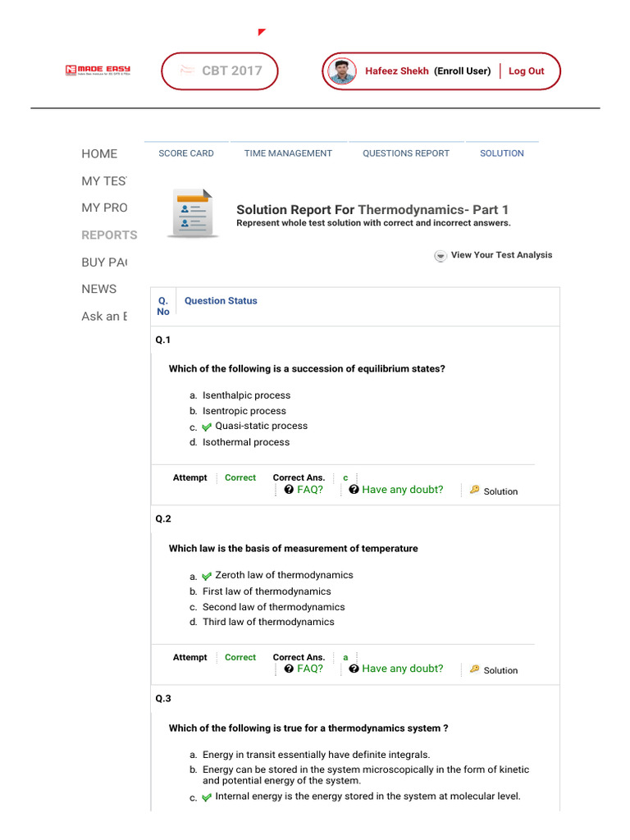Open Reports in the sidebar menu

tap(109, 235)
